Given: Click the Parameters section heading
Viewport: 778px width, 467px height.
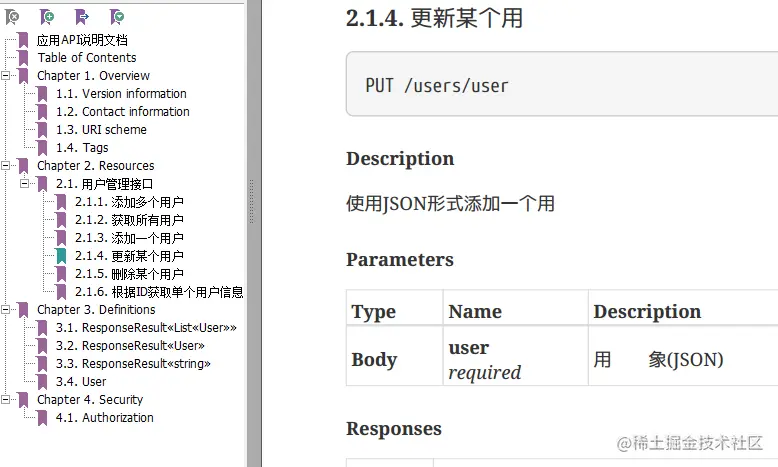Looking at the screenshot, I should pyautogui.click(x=400, y=260).
